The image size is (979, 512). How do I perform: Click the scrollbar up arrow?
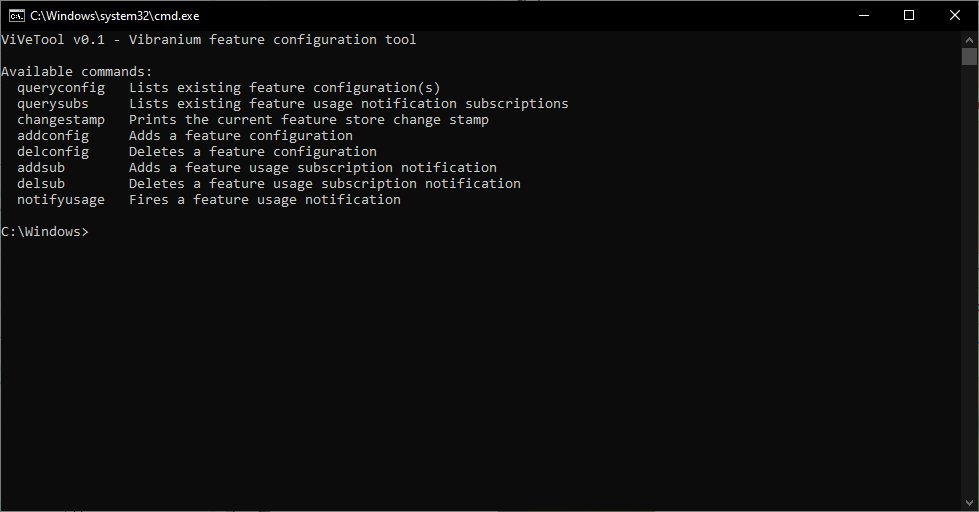coord(969,39)
